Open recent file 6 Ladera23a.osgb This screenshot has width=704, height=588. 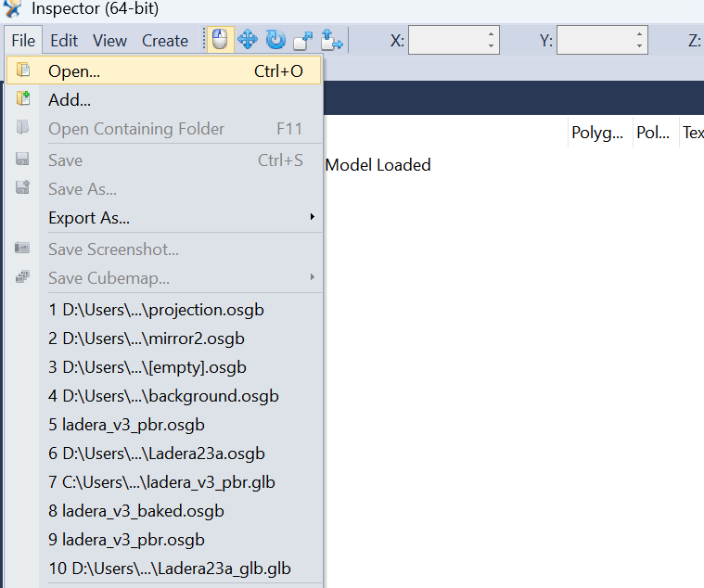164,454
